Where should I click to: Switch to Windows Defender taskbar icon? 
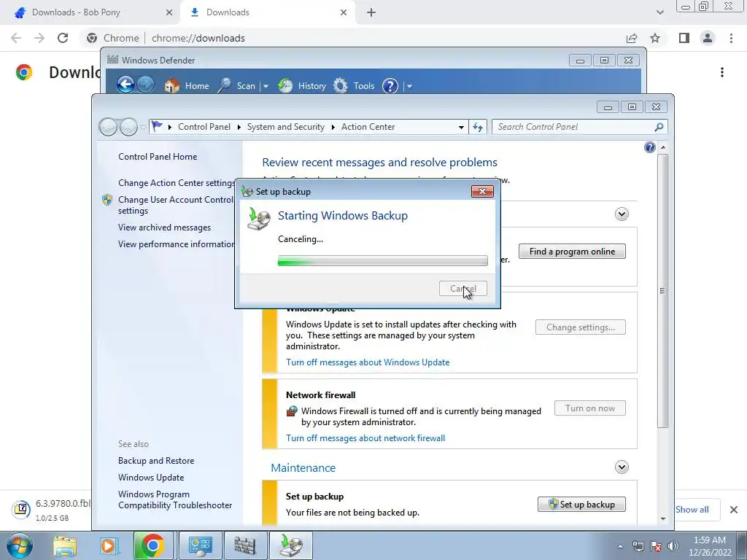245,545
